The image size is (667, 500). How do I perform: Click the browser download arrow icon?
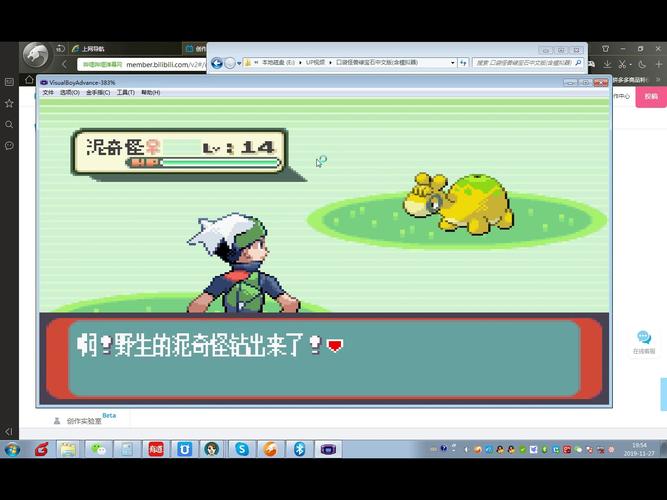[607, 64]
